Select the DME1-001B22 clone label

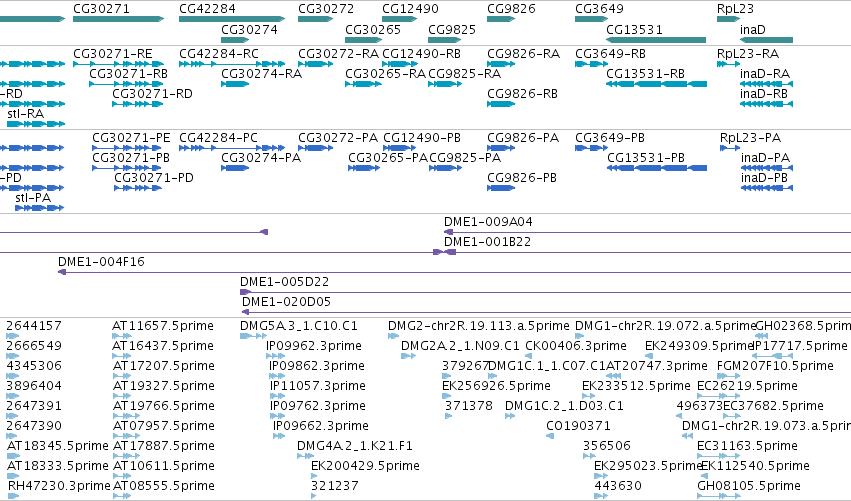[x=487, y=242]
